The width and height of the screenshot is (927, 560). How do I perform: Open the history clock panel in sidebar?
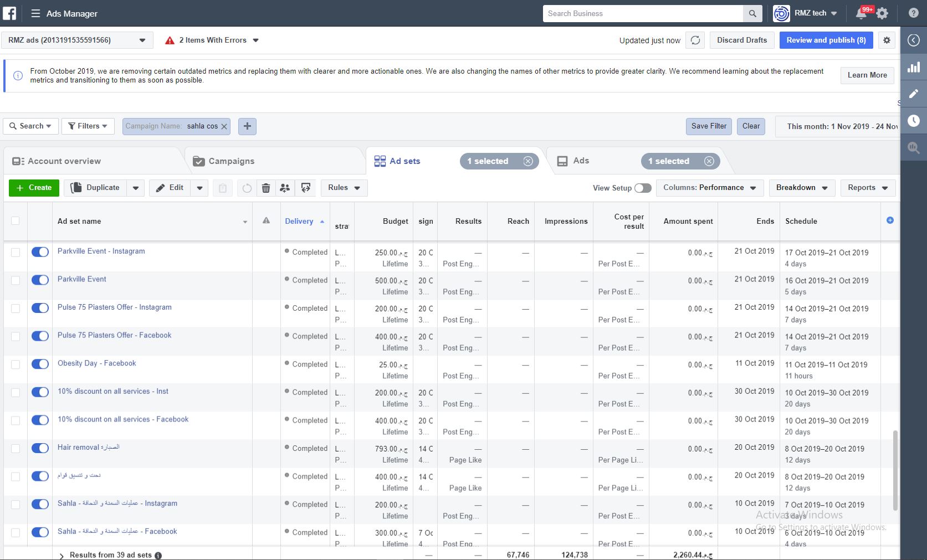click(x=914, y=121)
